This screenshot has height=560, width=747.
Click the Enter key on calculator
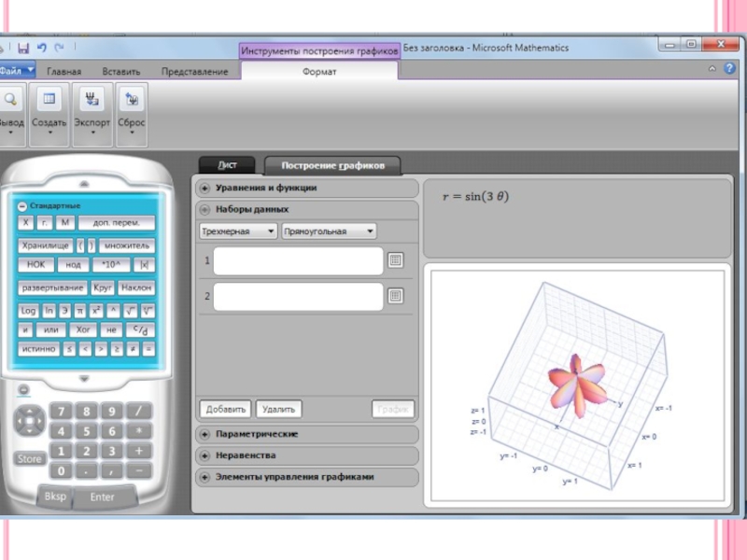click(x=103, y=497)
